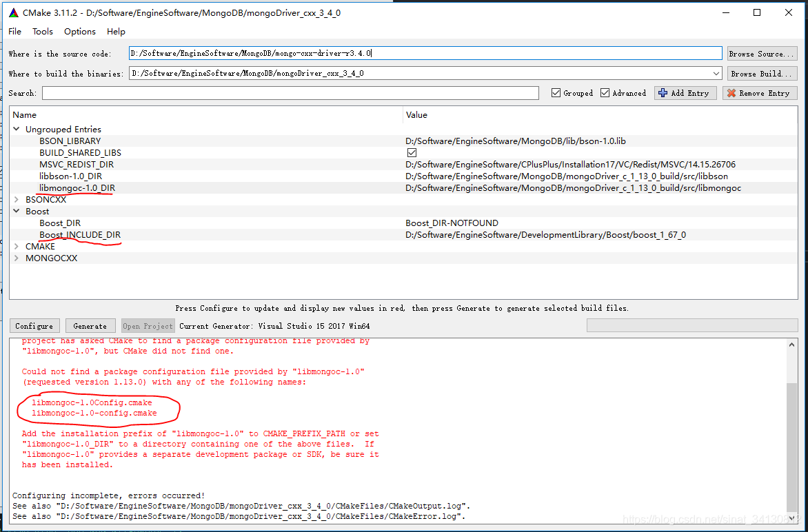Click the Configure button
Image resolution: width=808 pixels, height=532 pixels.
pos(34,326)
